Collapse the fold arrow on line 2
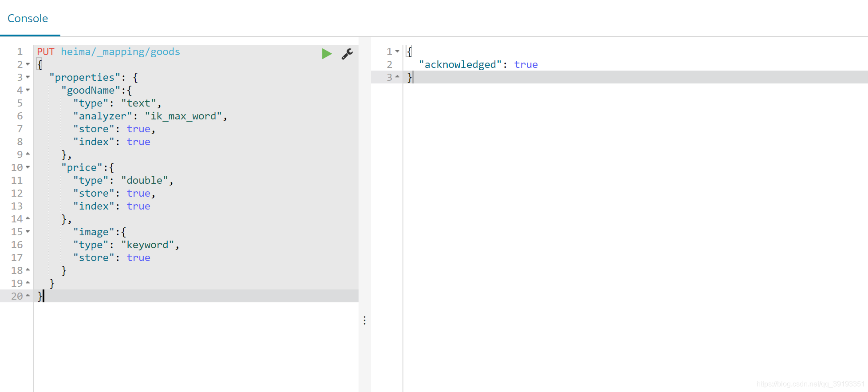Viewport: 868px width, 392px height. coord(28,64)
